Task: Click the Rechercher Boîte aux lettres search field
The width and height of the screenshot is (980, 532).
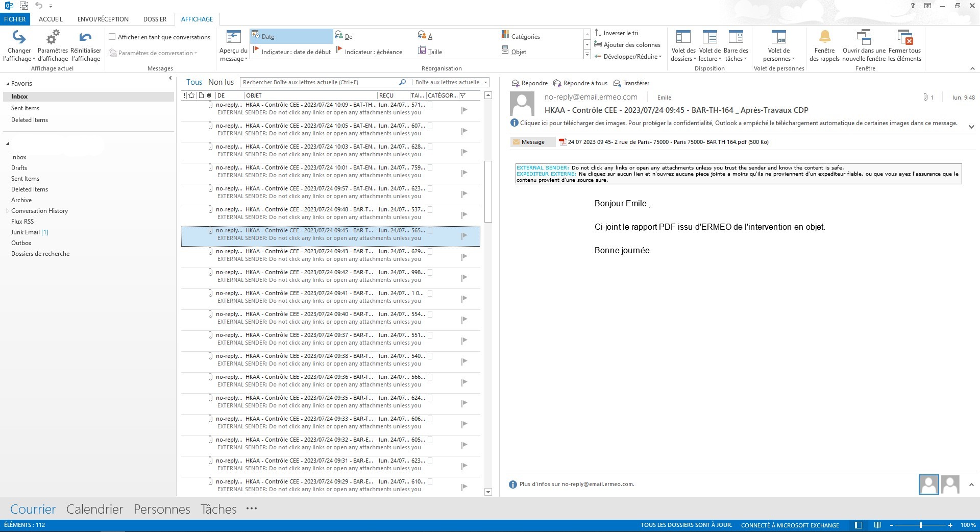Action: coord(319,82)
